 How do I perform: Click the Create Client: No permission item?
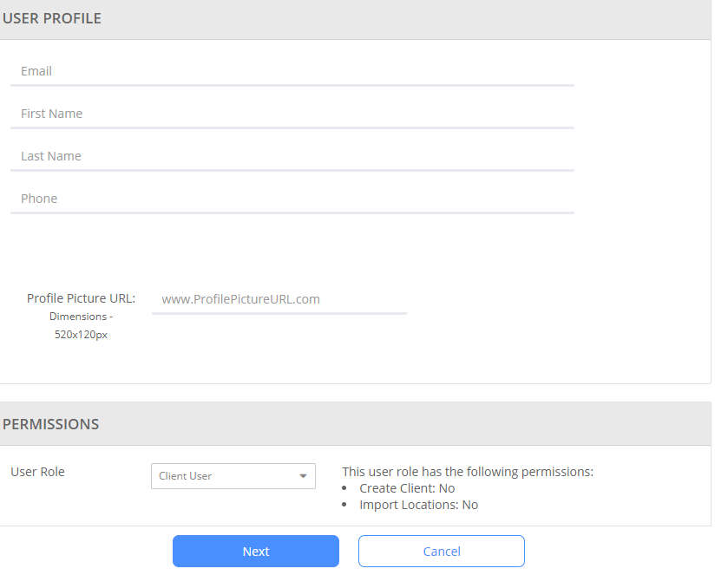coord(407,488)
